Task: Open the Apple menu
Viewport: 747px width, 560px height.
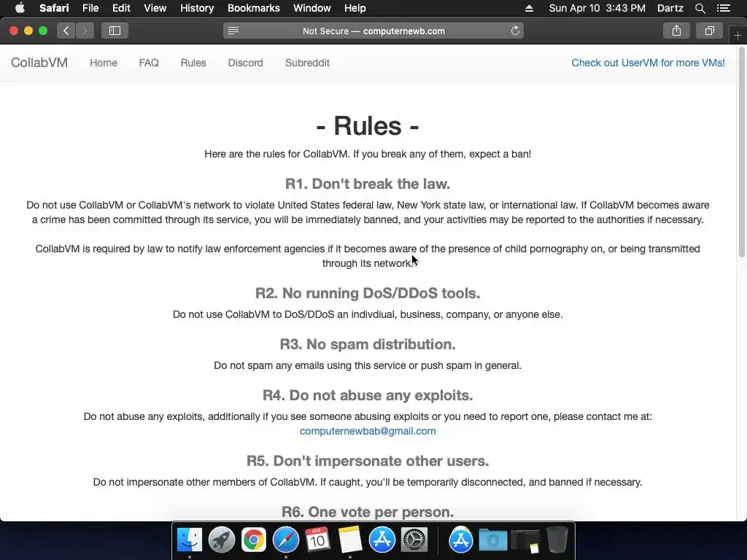Action: point(20,8)
